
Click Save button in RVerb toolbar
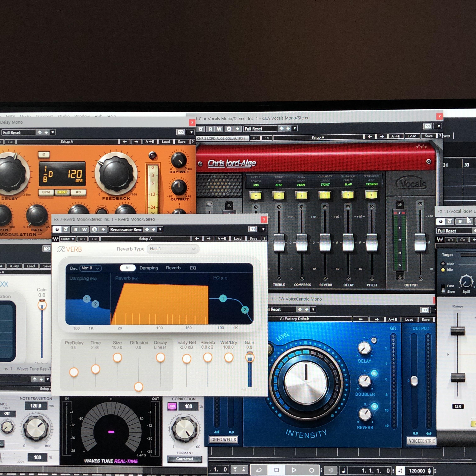point(253,238)
